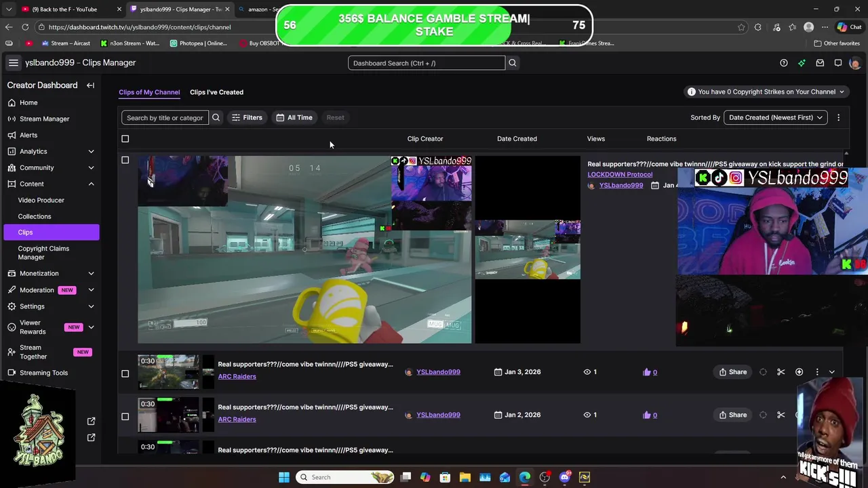
Task: Open ARC Raiders link on Jan 3 clip
Action: [237, 376]
